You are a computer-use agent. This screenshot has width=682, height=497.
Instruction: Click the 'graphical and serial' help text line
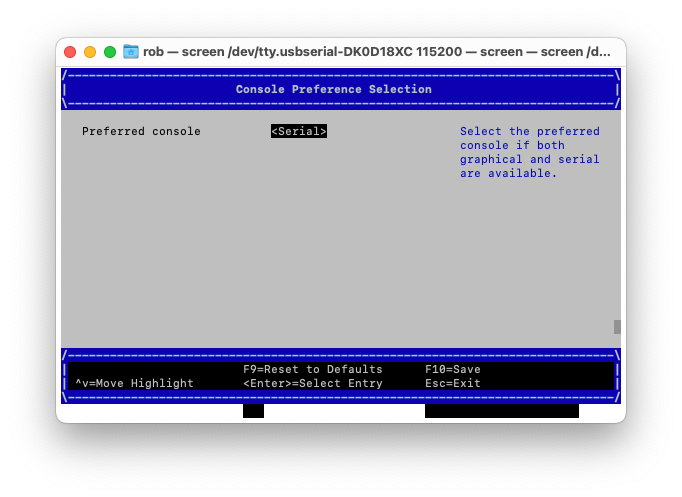pos(529,159)
